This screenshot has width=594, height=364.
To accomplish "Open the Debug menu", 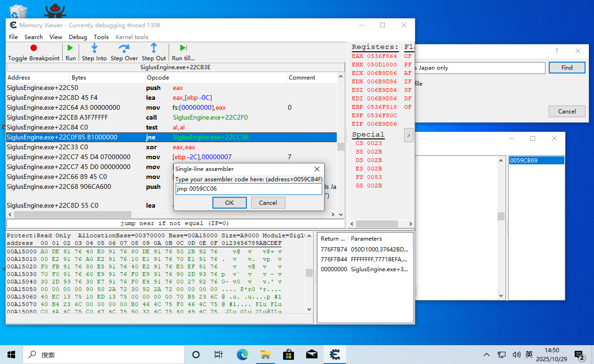I will pyautogui.click(x=78, y=37).
